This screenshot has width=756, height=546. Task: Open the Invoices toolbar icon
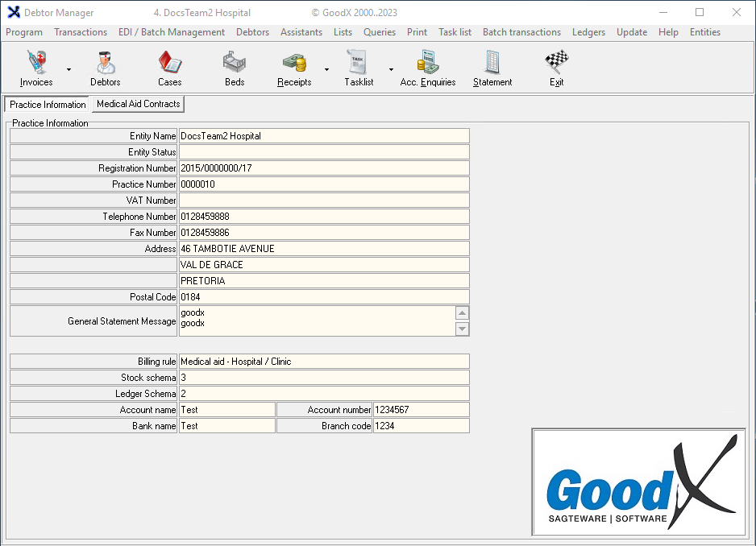(x=36, y=68)
